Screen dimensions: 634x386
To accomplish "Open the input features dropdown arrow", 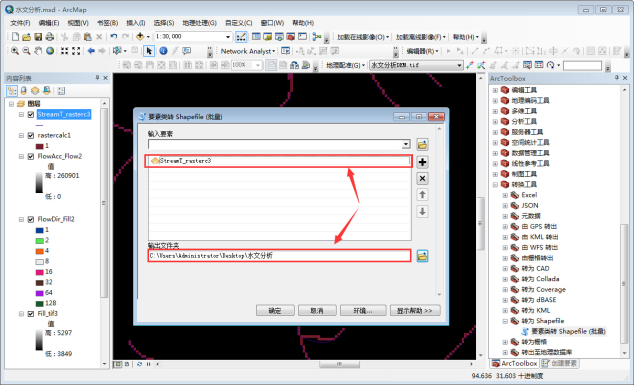I will (406, 144).
